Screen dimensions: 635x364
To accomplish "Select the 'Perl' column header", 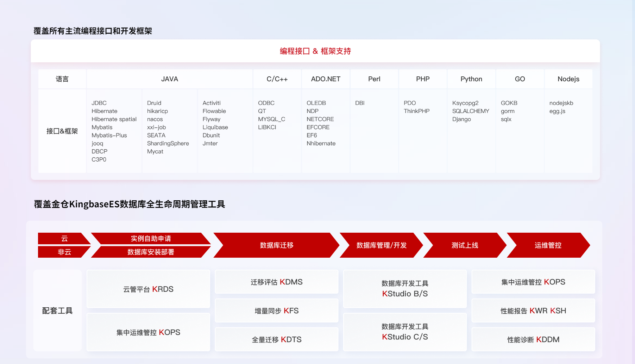I will tap(374, 79).
